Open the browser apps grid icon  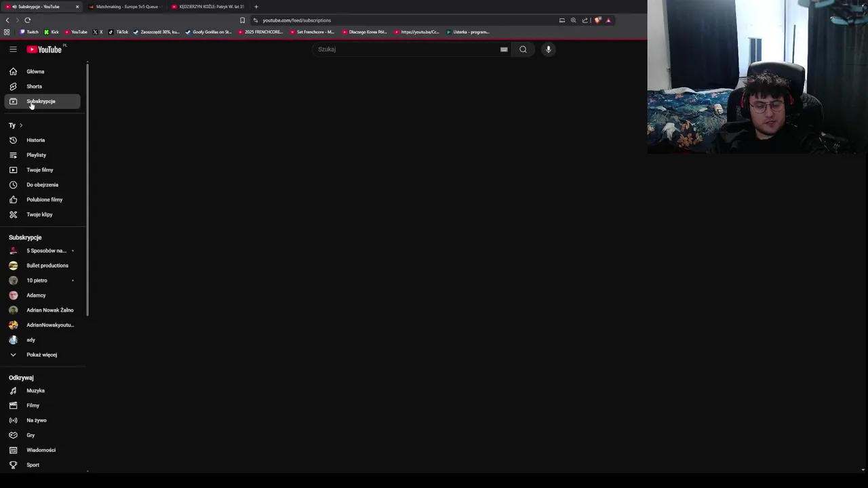point(7,32)
